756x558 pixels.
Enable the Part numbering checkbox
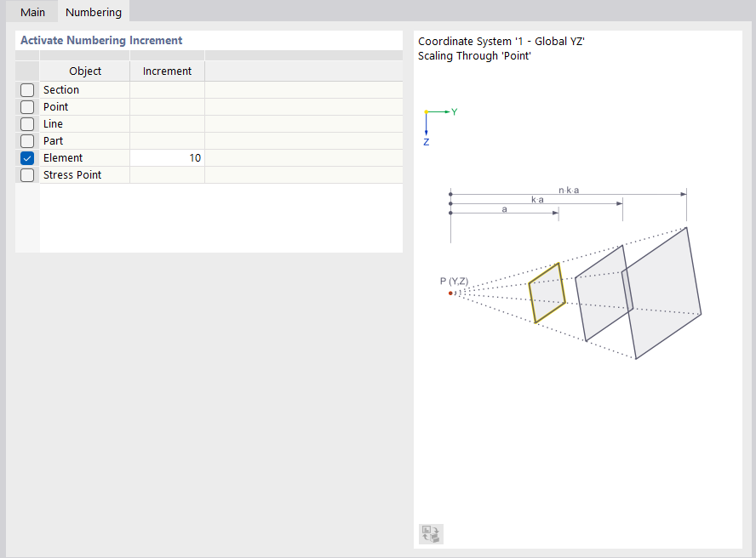tap(27, 141)
